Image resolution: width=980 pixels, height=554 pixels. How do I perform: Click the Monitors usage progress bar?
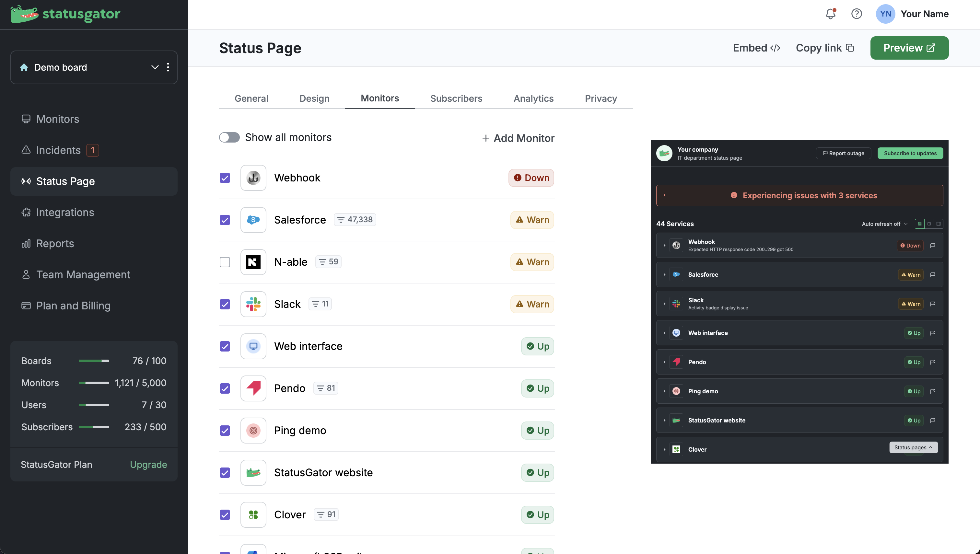click(x=94, y=383)
